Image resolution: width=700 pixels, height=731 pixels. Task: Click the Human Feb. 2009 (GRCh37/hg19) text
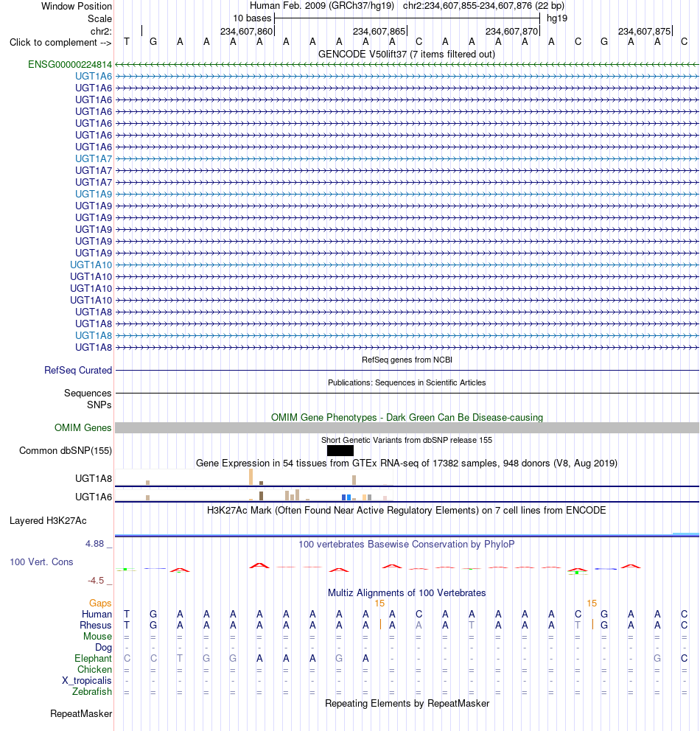click(x=322, y=6)
